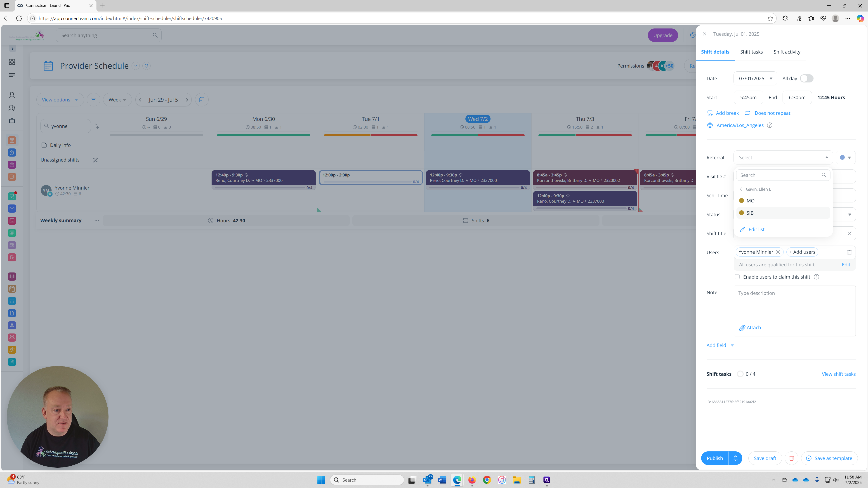This screenshot has width=868, height=488.
Task: Open the sidebar dashboard grid icon
Action: pyautogui.click(x=12, y=62)
